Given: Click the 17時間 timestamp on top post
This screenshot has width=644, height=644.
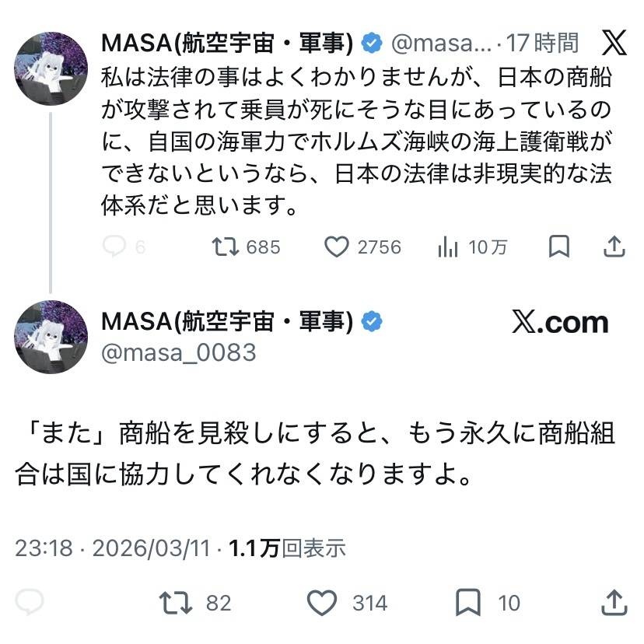Looking at the screenshot, I should tap(549, 44).
